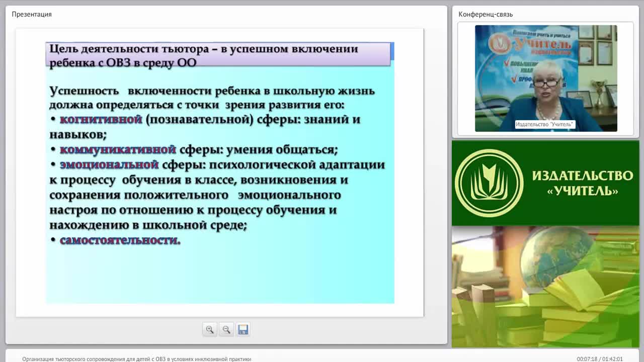Click the elapsed time 00:07:18 / 01:42:01
The image size is (644, 362).
coord(600,359)
